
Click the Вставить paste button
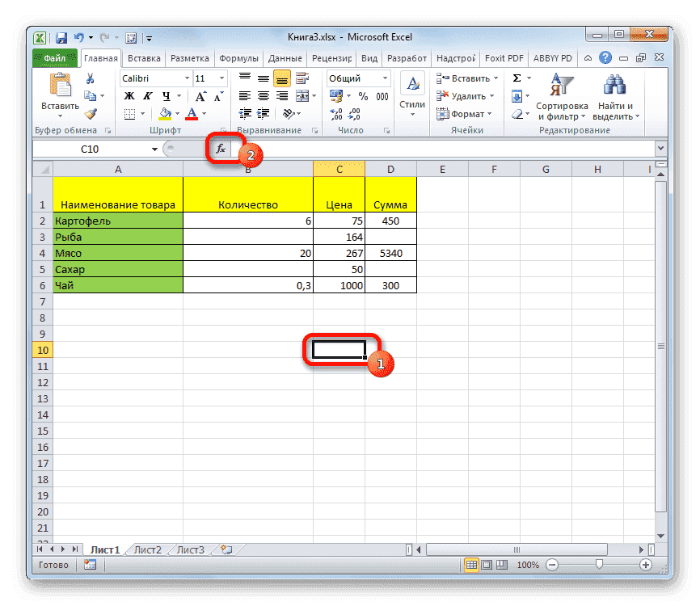click(59, 86)
